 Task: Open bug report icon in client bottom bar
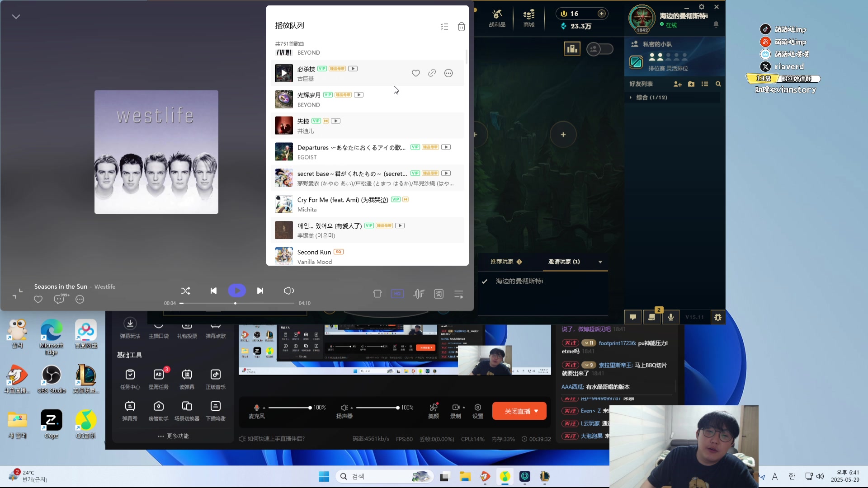tap(718, 317)
